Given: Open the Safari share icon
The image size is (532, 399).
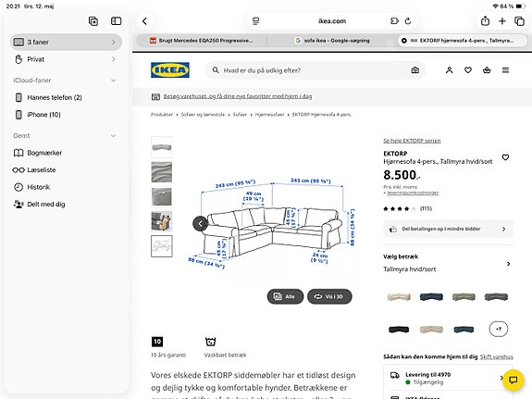Looking at the screenshot, I should (x=485, y=21).
